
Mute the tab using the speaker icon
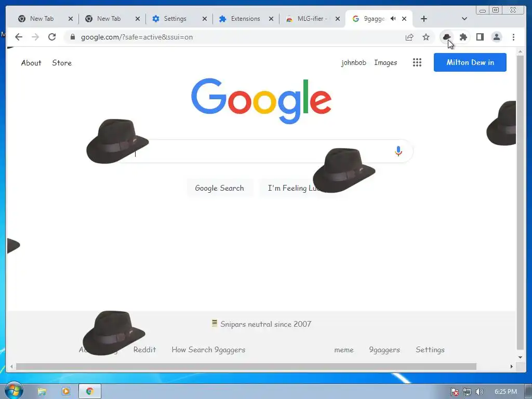tap(393, 19)
